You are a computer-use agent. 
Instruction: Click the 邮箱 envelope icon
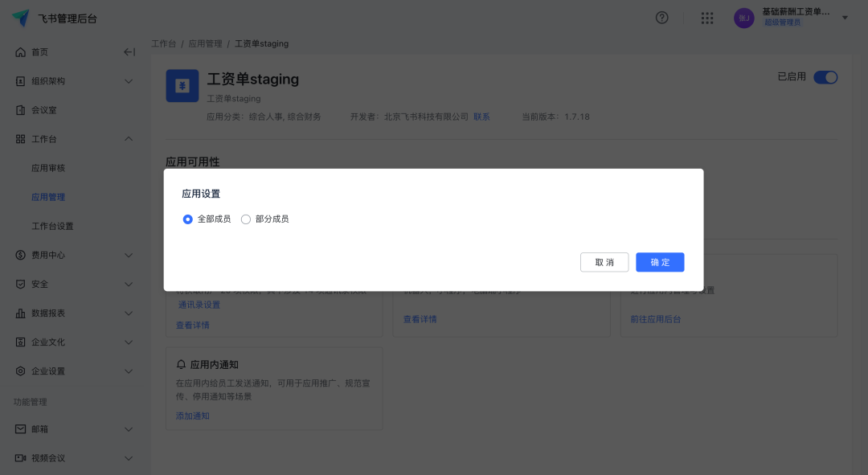20,429
